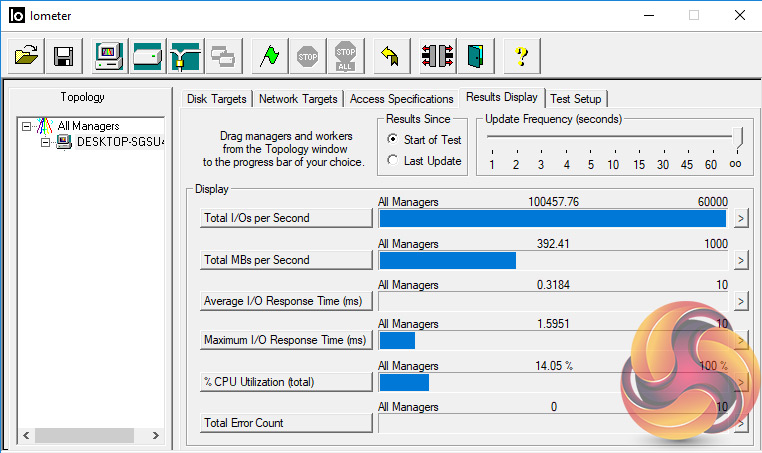The height and width of the screenshot is (453, 762).
Task: Select All Managers in Topology tree
Action: [88, 126]
